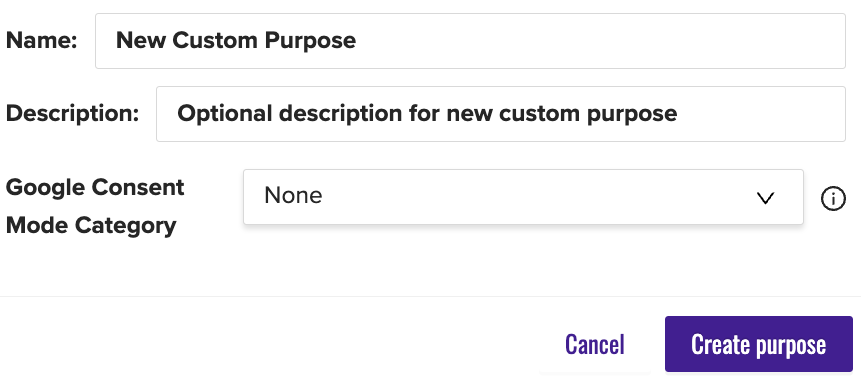Expand the consent category combo box
861x379 pixels.
point(523,197)
